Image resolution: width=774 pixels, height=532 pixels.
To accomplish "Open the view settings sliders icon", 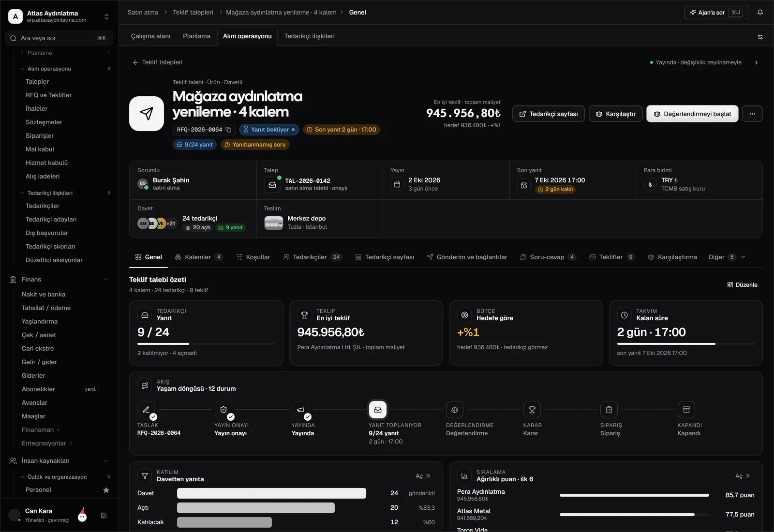I will click(x=760, y=37).
